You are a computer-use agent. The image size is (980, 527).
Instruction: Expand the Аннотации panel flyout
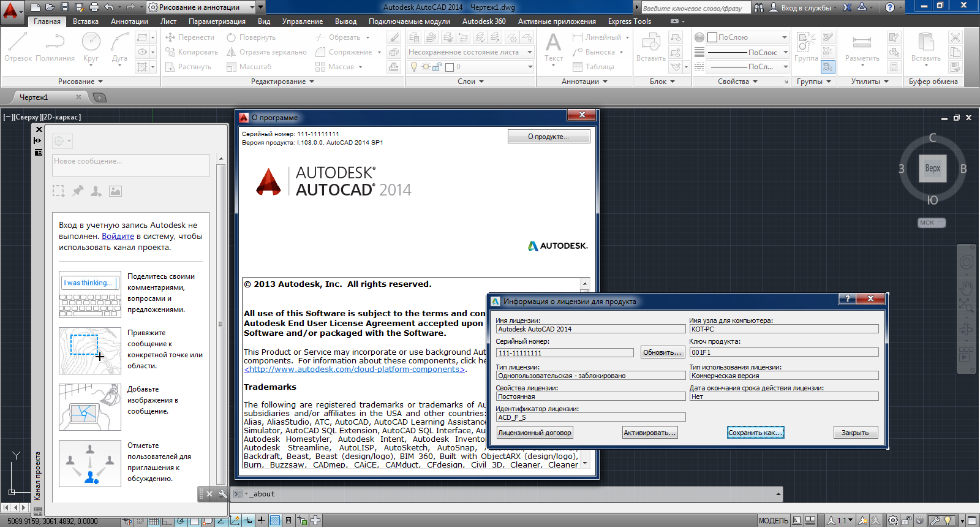[584, 82]
